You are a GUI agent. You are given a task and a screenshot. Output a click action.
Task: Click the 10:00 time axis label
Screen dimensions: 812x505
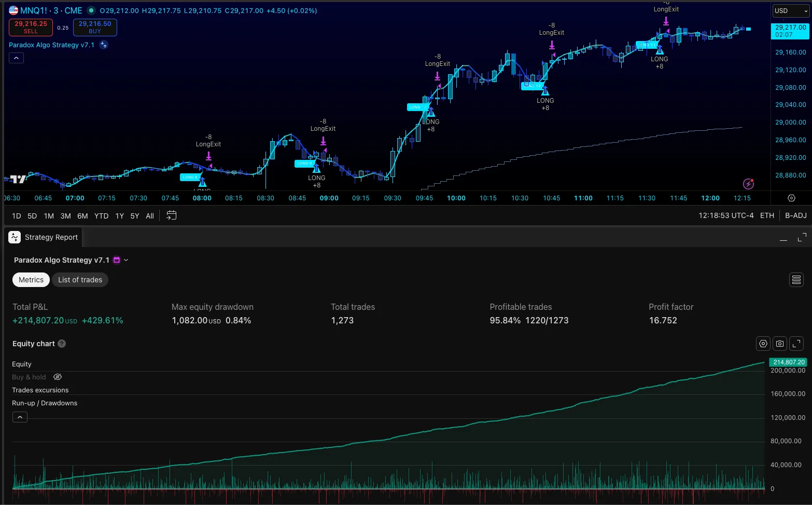click(x=456, y=198)
